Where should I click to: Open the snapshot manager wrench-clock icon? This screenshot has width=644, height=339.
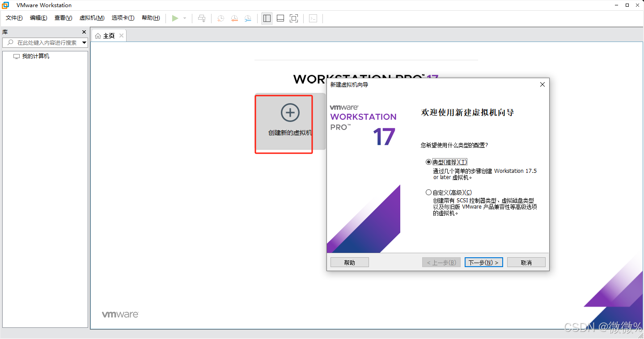coord(248,18)
